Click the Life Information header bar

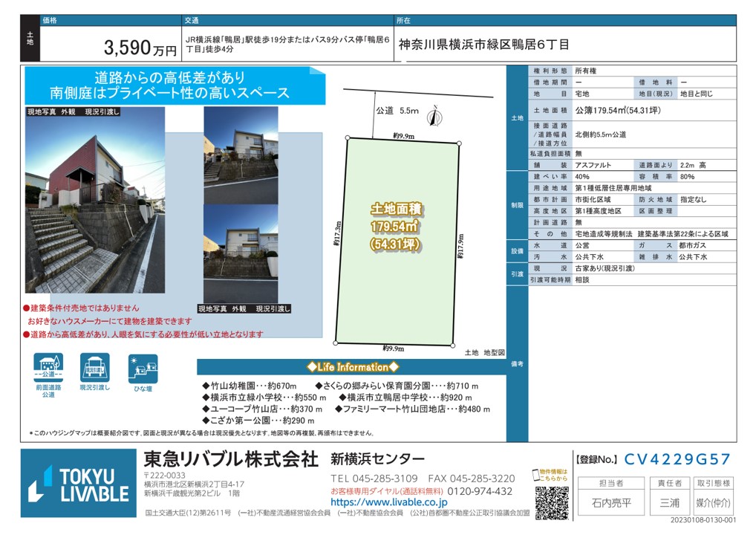(353, 367)
